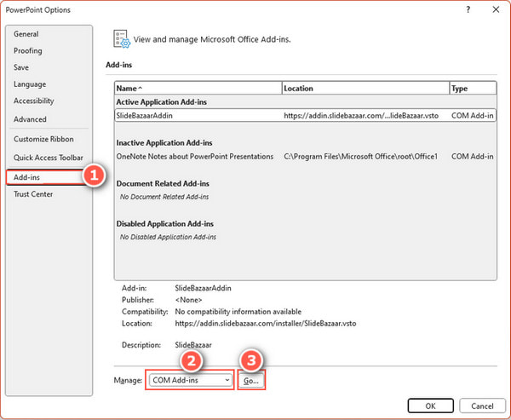The height and width of the screenshot is (420, 511).
Task: Sort add-ins by Name column header
Action: click(198, 89)
